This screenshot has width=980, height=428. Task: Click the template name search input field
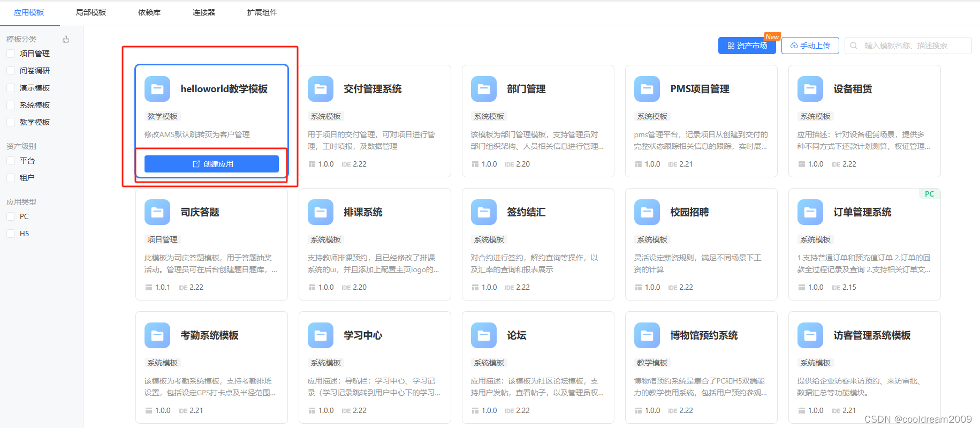[908, 46]
